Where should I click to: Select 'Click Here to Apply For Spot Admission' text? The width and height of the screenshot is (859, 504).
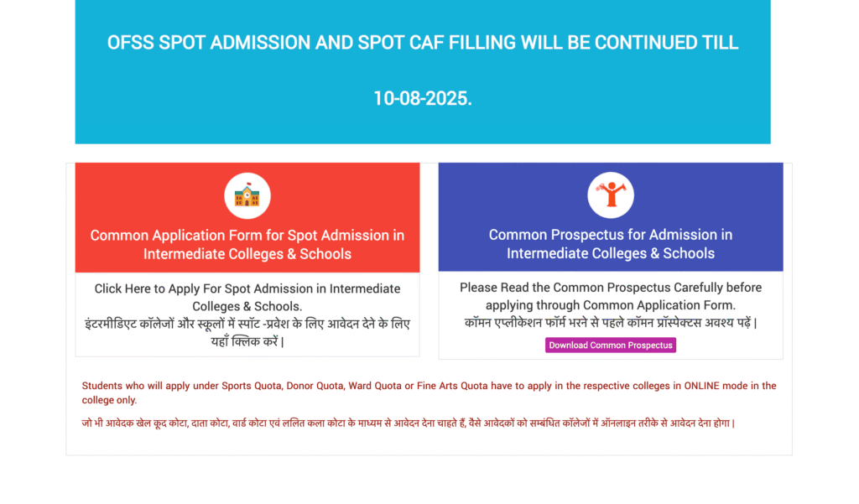pos(247,288)
